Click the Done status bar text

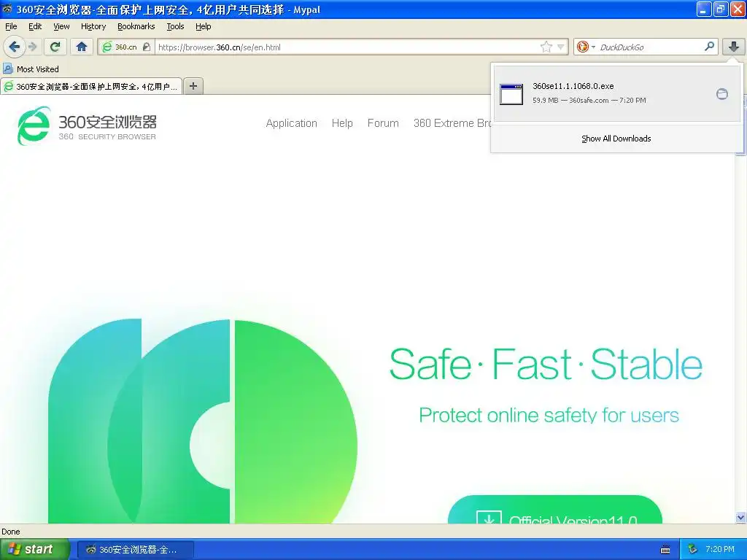(x=11, y=532)
